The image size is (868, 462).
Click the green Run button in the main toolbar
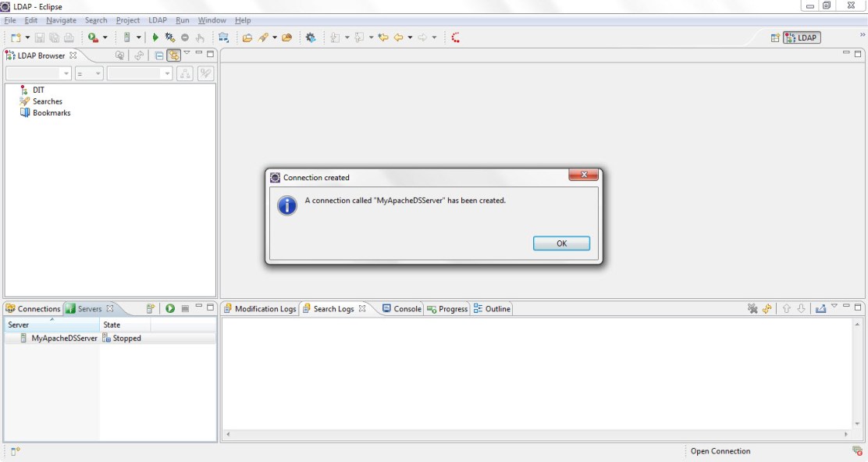(155, 37)
